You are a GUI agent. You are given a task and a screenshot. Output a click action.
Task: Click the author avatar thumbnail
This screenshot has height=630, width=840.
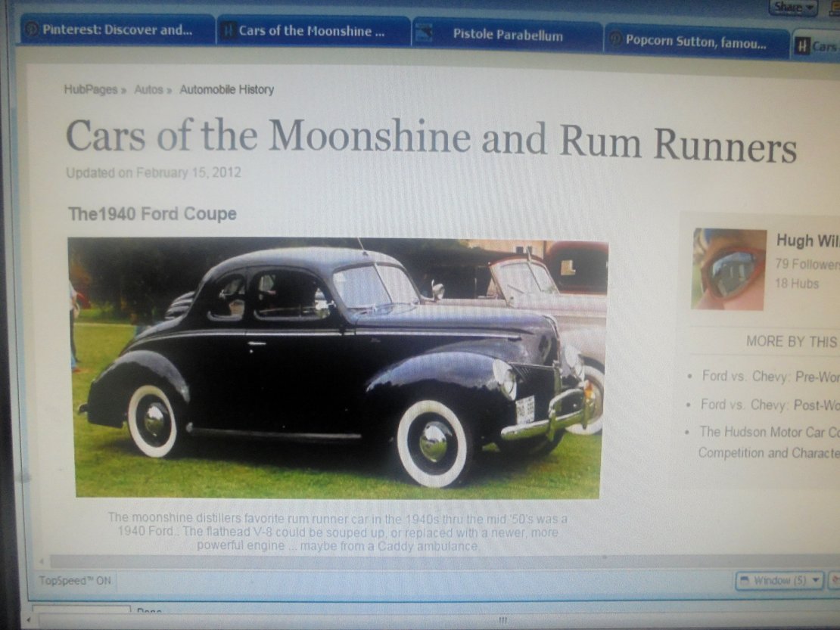pos(729,269)
